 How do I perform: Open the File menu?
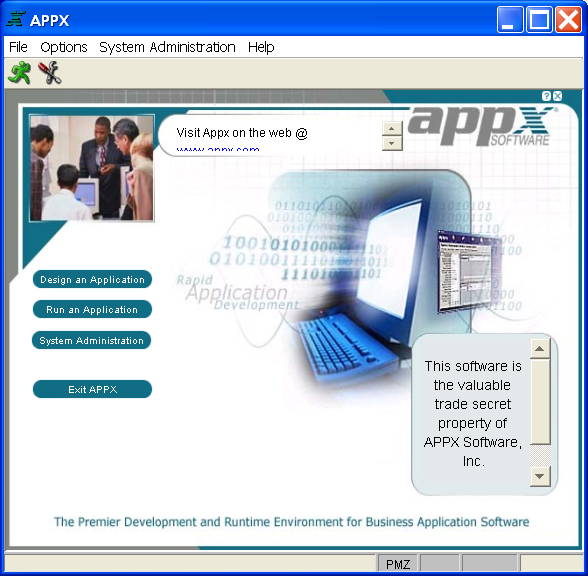[x=18, y=47]
